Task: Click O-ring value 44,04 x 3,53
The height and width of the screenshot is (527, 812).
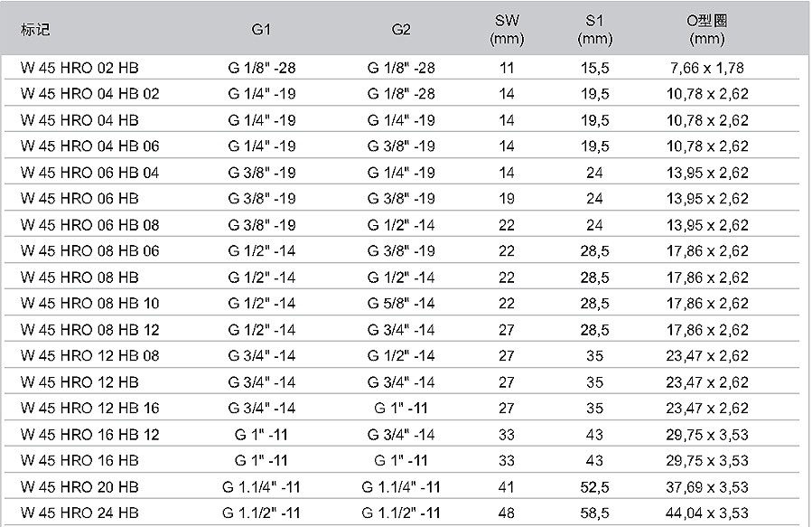Action: tap(707, 513)
